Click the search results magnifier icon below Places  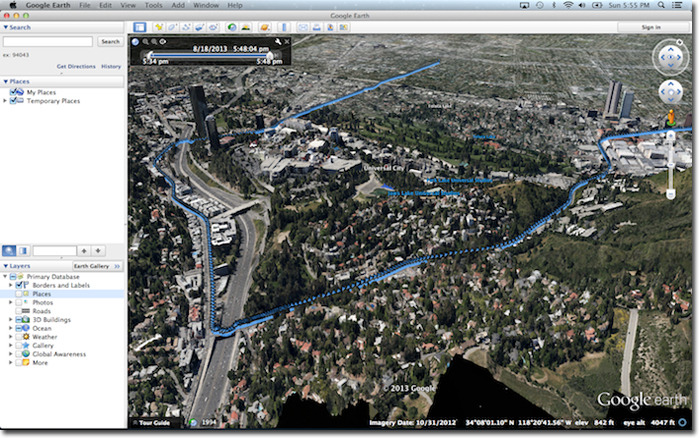point(9,250)
